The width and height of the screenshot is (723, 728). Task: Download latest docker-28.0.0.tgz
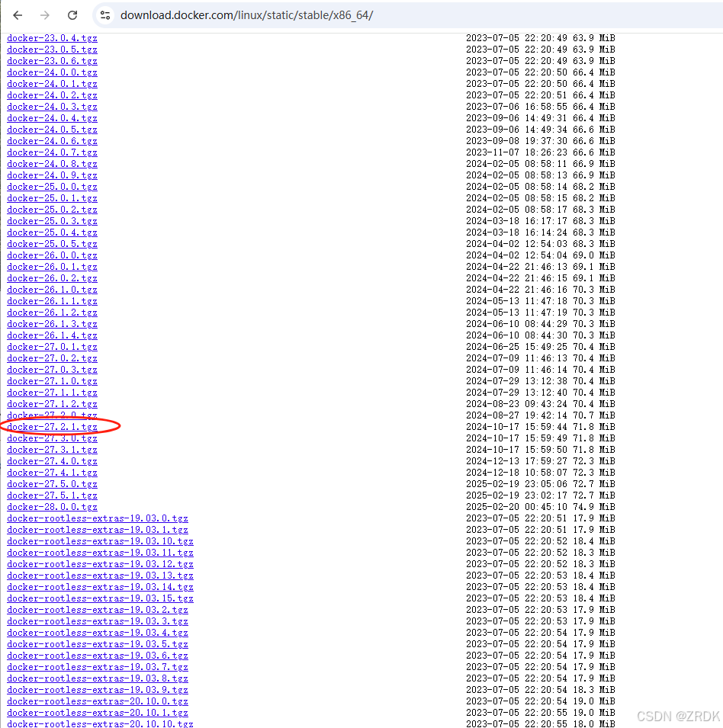pos(52,507)
